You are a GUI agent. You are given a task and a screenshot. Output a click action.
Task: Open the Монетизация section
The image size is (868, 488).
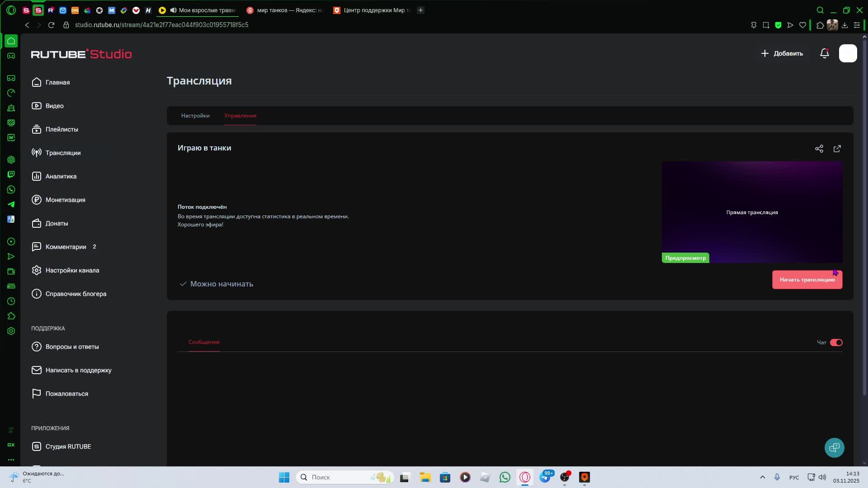click(65, 200)
